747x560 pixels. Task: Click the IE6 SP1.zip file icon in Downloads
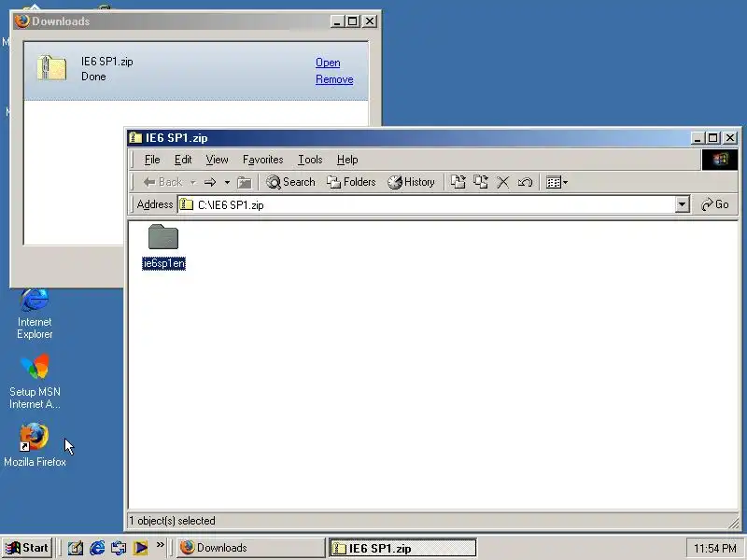[51, 67]
